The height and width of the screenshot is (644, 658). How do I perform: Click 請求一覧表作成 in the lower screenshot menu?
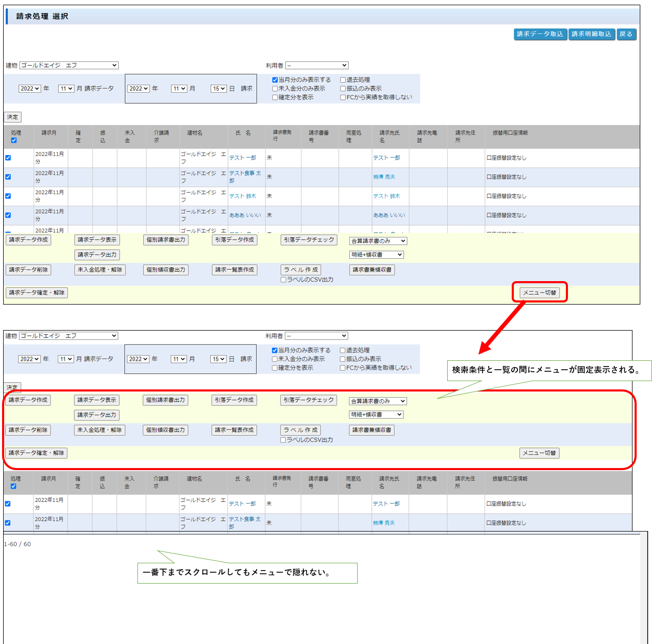click(234, 430)
